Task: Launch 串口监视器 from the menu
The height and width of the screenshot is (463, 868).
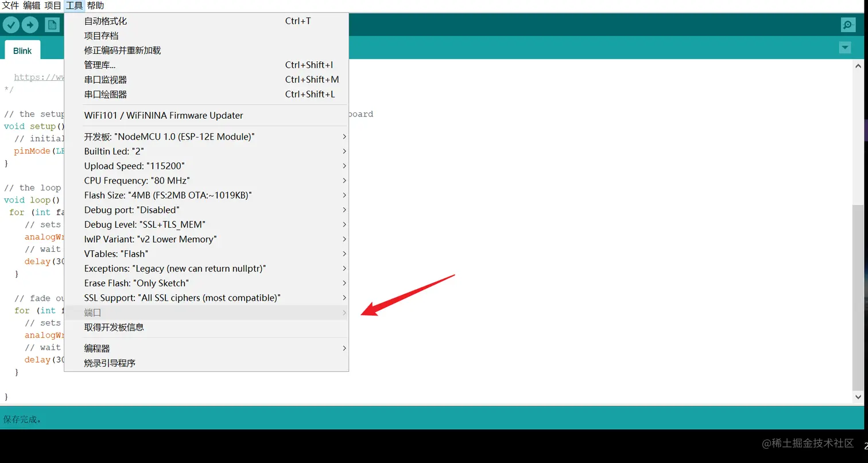Action: coord(206,80)
